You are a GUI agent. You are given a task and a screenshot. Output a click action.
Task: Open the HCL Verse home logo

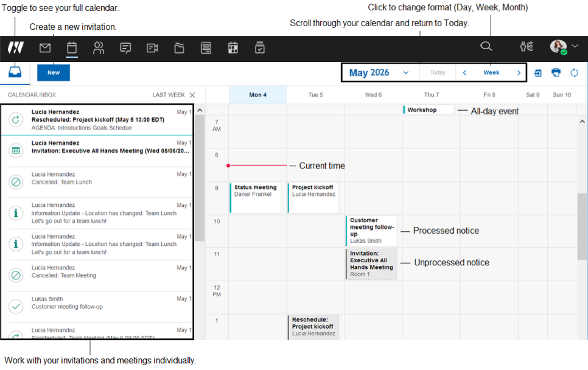[15, 47]
